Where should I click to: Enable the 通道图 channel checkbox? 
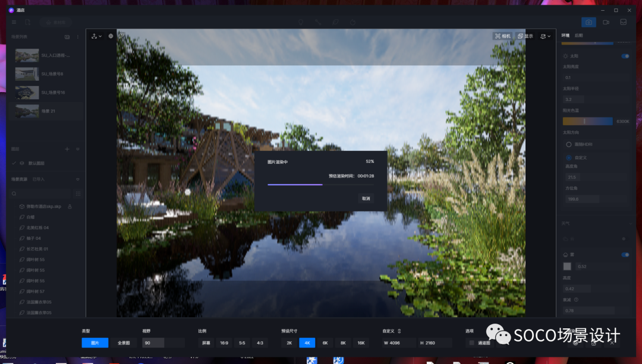click(471, 343)
